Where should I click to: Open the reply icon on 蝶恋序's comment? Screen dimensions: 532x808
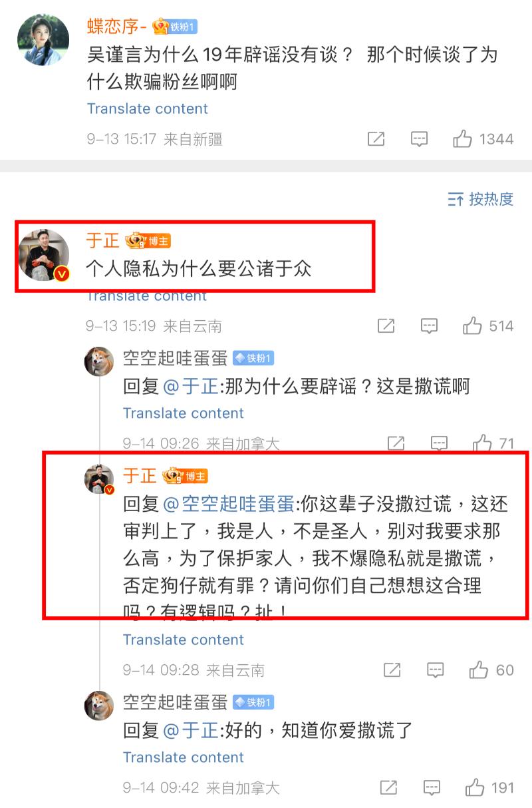419,139
